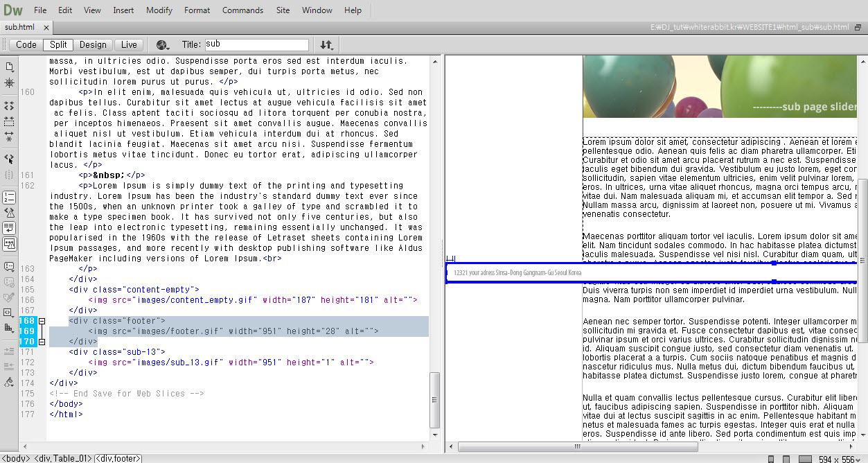Enable Live view mode
The height and width of the screenshot is (463, 868).
pos(129,44)
